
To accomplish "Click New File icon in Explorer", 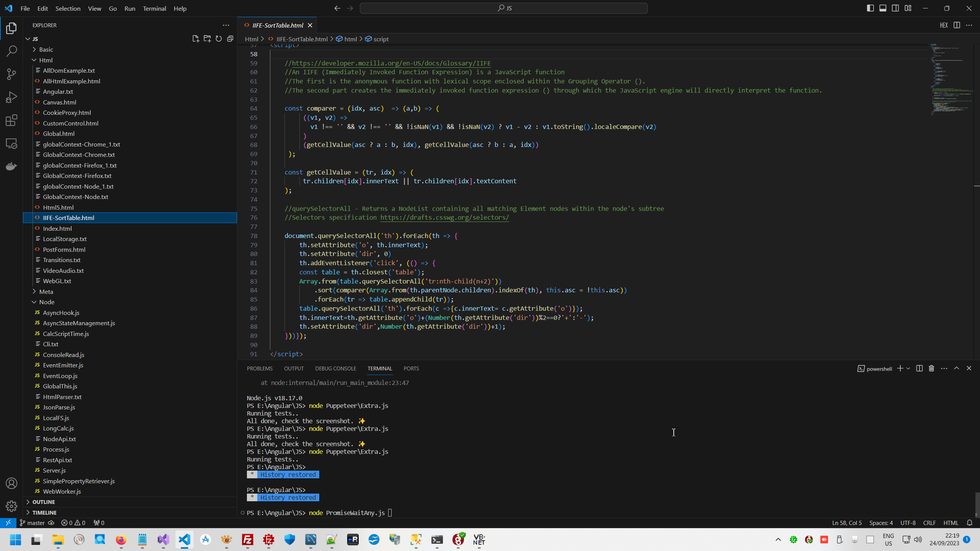I will [x=196, y=39].
